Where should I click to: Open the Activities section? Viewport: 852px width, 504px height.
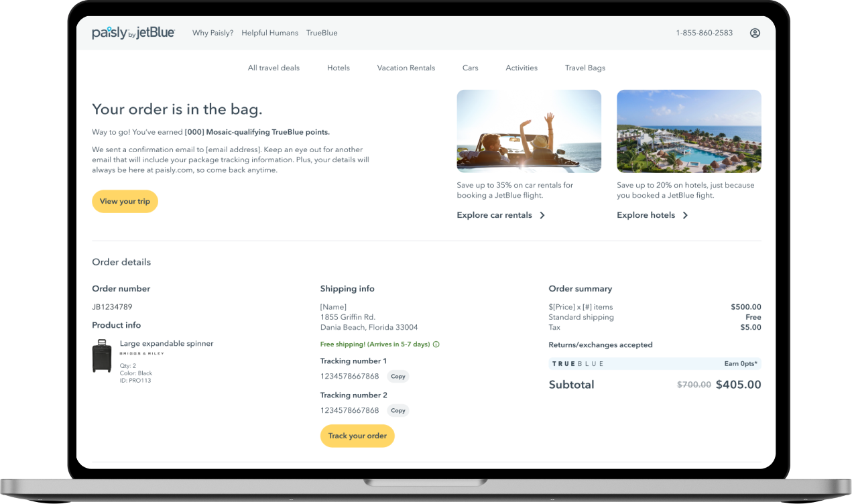point(522,68)
